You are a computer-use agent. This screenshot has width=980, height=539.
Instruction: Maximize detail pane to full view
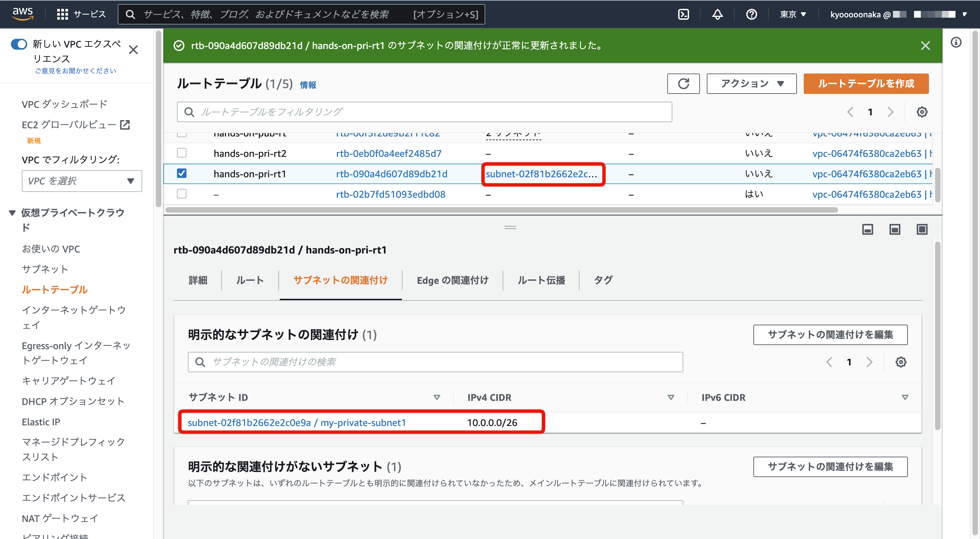(x=922, y=229)
